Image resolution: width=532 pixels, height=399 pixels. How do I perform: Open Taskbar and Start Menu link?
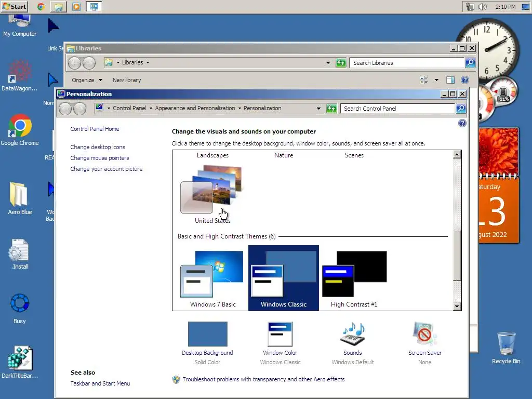tap(100, 383)
